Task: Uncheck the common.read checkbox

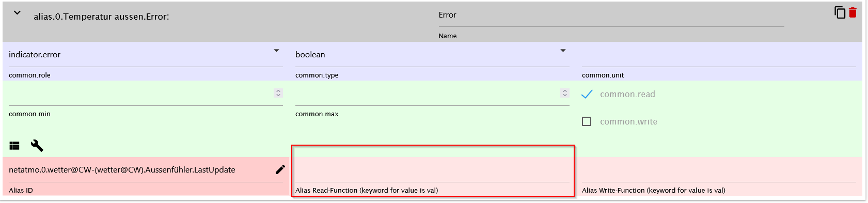Action: point(587,94)
